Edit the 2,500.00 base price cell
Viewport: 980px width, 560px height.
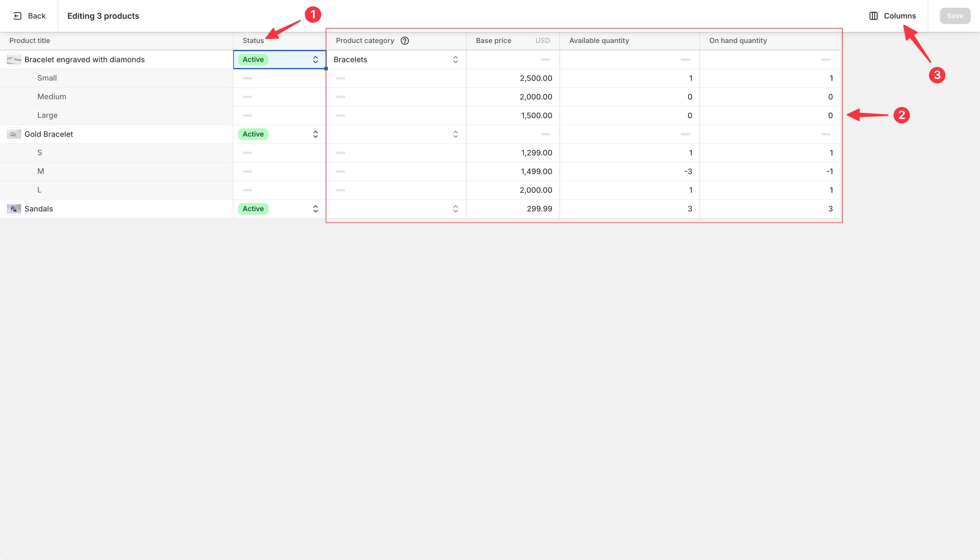pos(513,78)
